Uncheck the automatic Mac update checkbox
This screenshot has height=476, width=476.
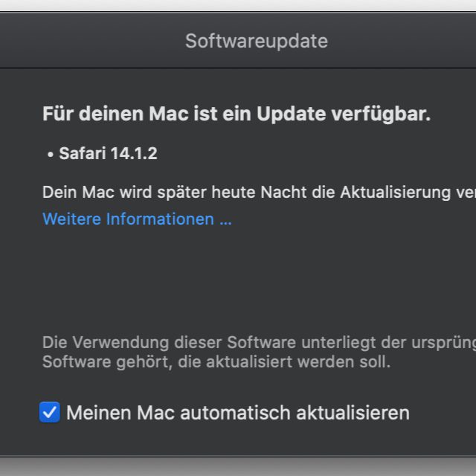click(50, 412)
